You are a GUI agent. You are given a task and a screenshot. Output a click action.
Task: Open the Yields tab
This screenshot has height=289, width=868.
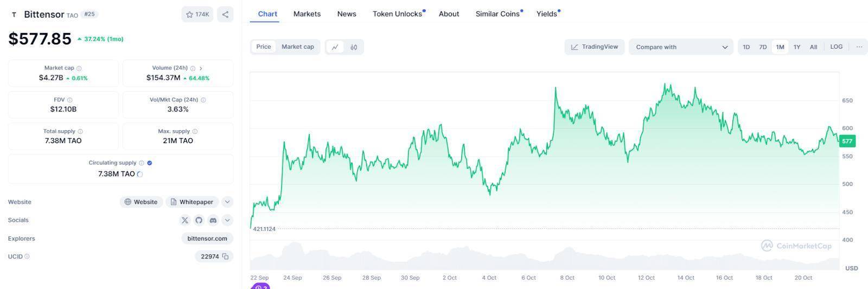click(x=547, y=14)
